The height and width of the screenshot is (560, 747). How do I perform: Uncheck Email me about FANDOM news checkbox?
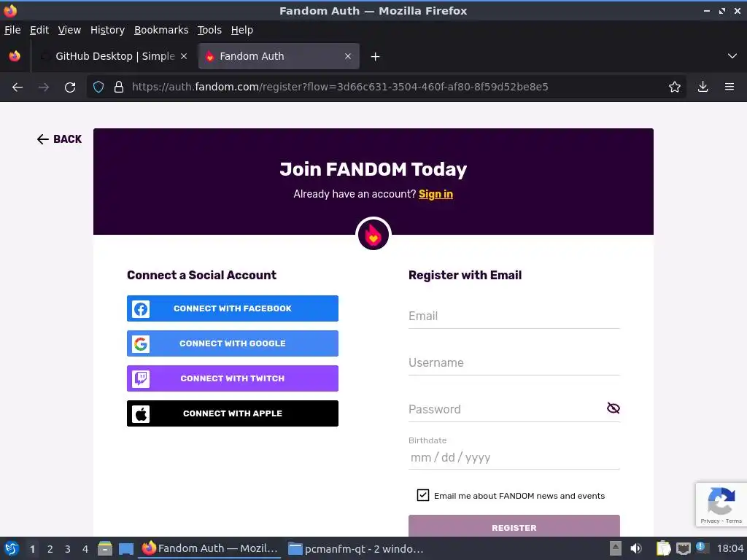[x=422, y=495]
